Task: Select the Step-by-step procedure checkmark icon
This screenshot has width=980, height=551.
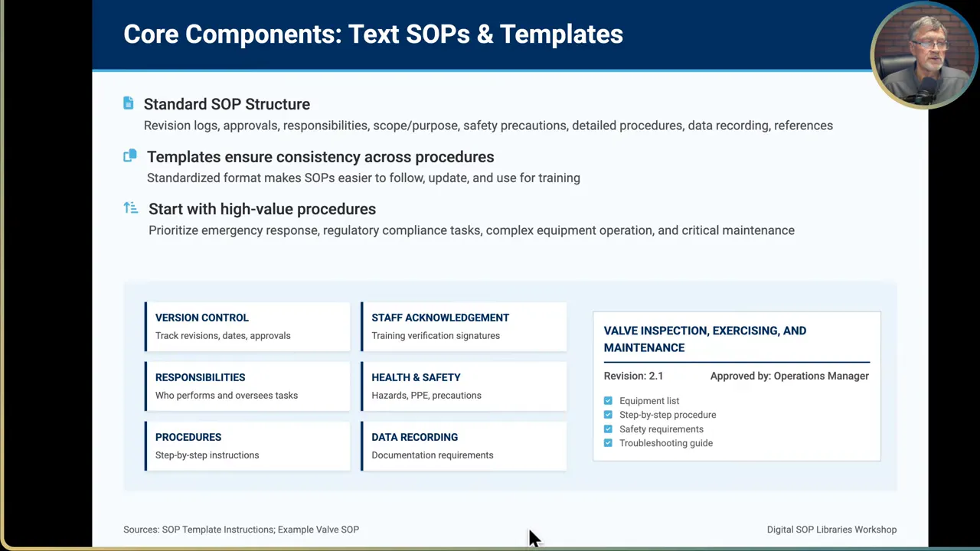Action: coord(608,414)
